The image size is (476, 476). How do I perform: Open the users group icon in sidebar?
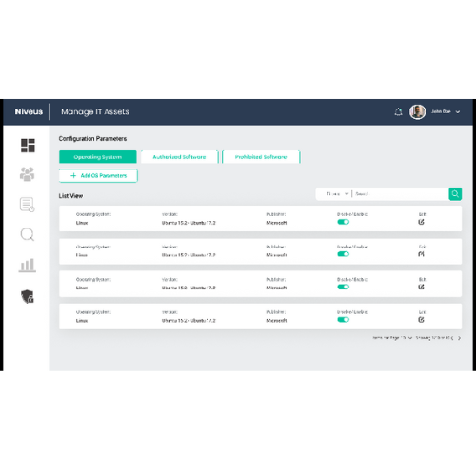[x=28, y=174]
